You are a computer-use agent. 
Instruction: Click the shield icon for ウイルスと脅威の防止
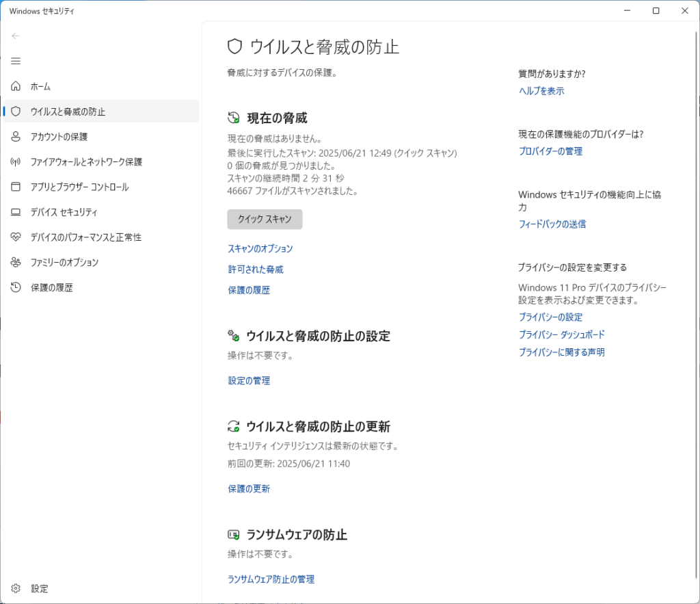point(16,111)
